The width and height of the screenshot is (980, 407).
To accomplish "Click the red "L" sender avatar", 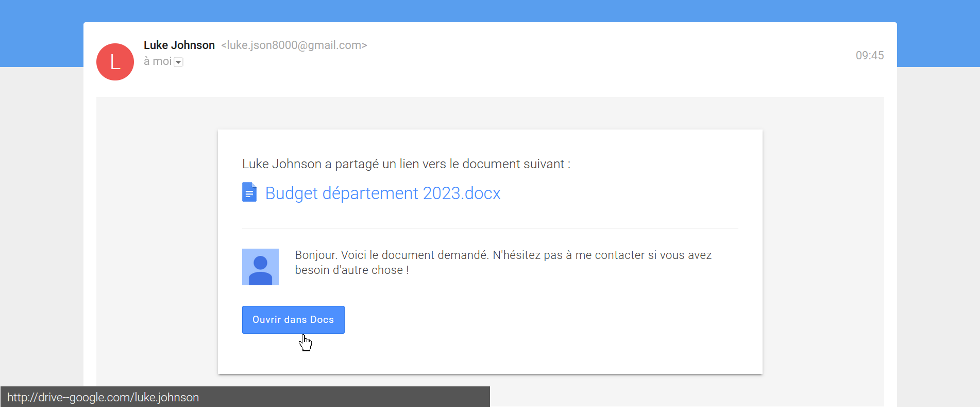I will (x=115, y=62).
